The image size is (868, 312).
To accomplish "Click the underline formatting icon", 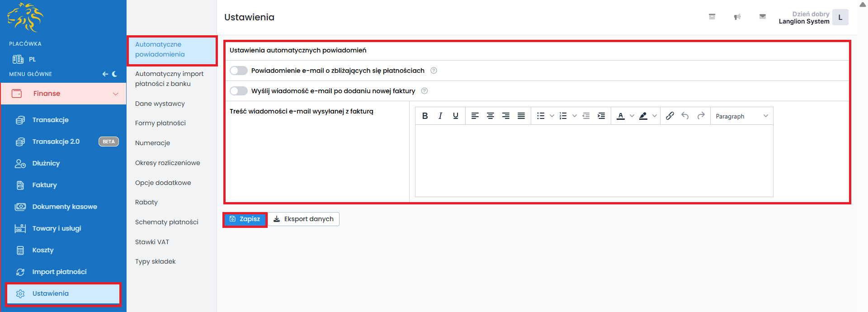I will 456,116.
